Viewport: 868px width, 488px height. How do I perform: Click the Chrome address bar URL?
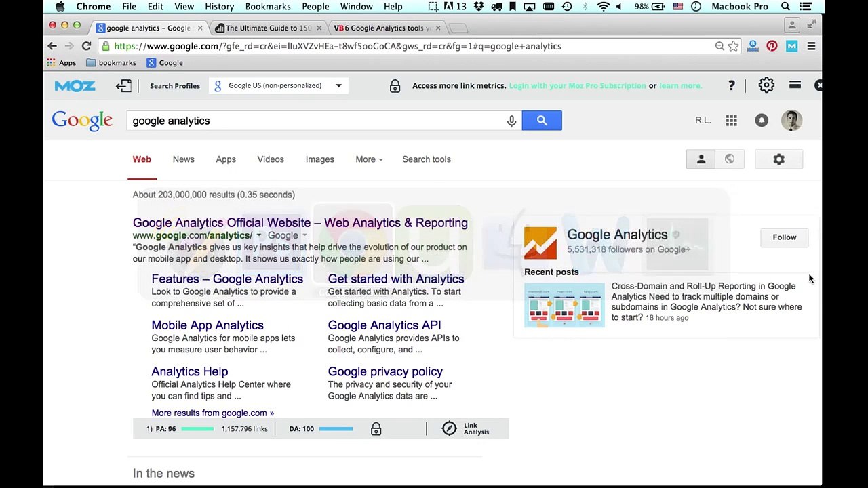pyautogui.click(x=338, y=46)
